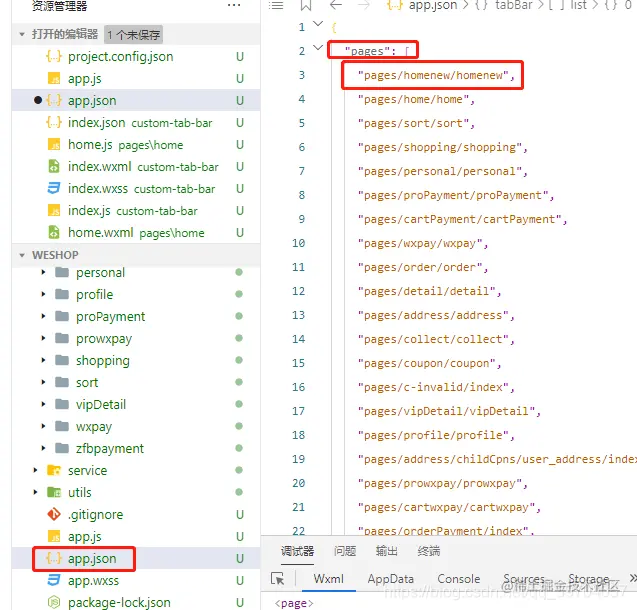Click the unsaved dot beside app.json
The height and width of the screenshot is (610, 637).
pyautogui.click(x=38, y=100)
